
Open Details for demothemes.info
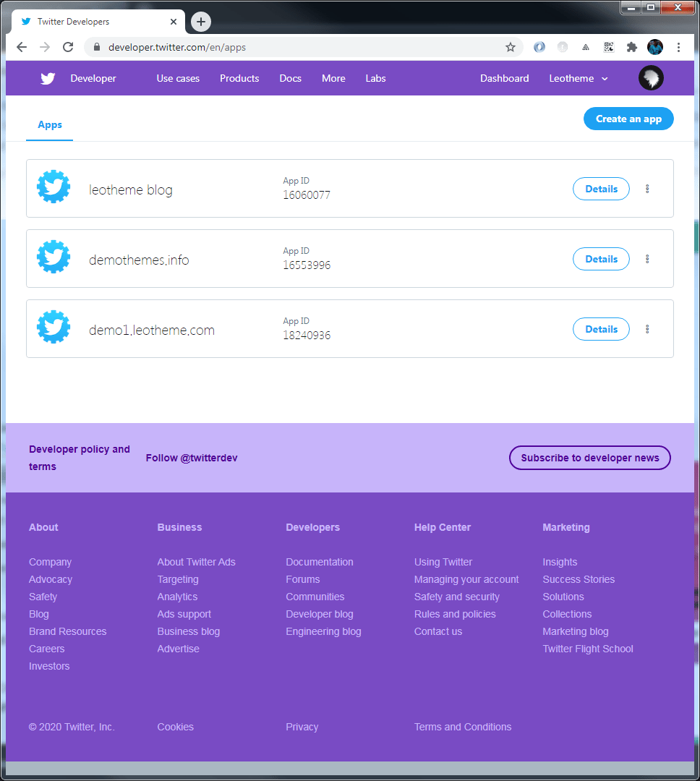coord(601,259)
